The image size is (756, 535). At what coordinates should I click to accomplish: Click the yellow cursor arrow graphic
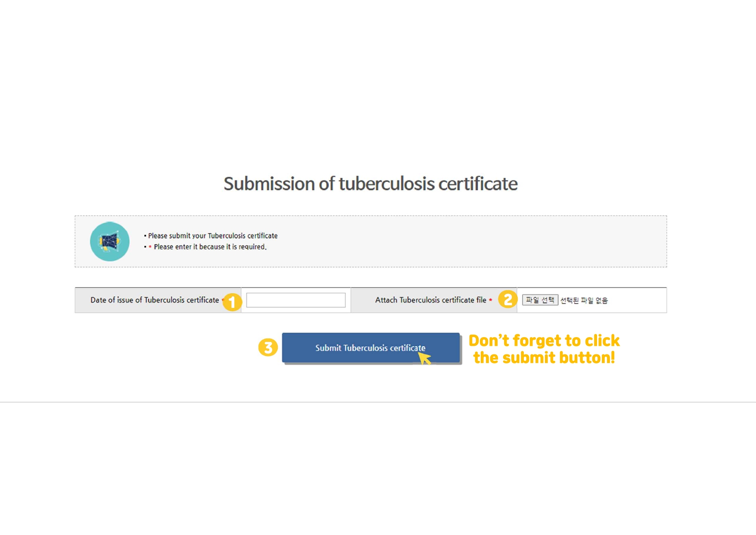[424, 358]
